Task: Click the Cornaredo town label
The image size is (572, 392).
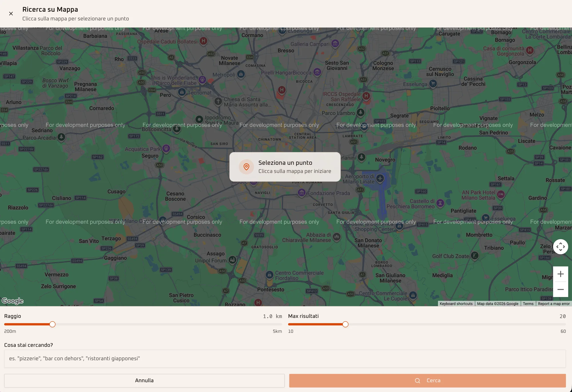Action: click(x=102, y=108)
